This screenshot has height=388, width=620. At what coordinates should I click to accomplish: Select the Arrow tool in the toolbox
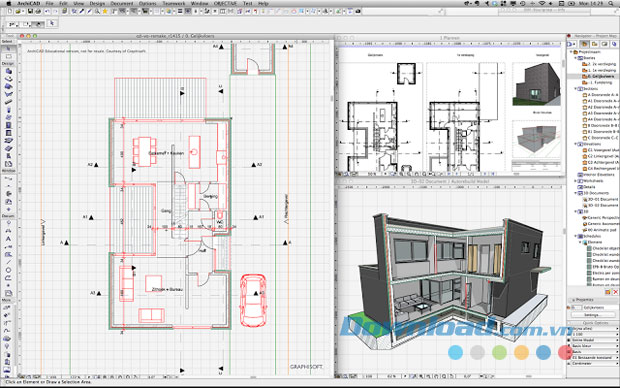[x=8, y=49]
